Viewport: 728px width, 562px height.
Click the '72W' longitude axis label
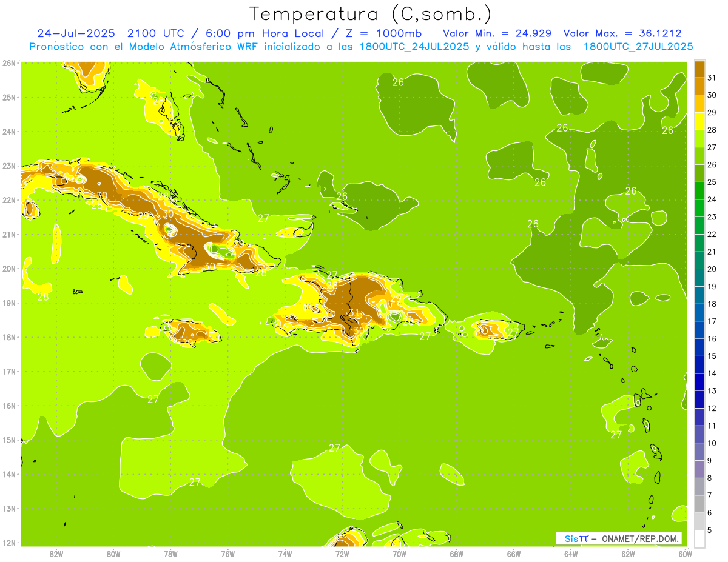(342, 554)
